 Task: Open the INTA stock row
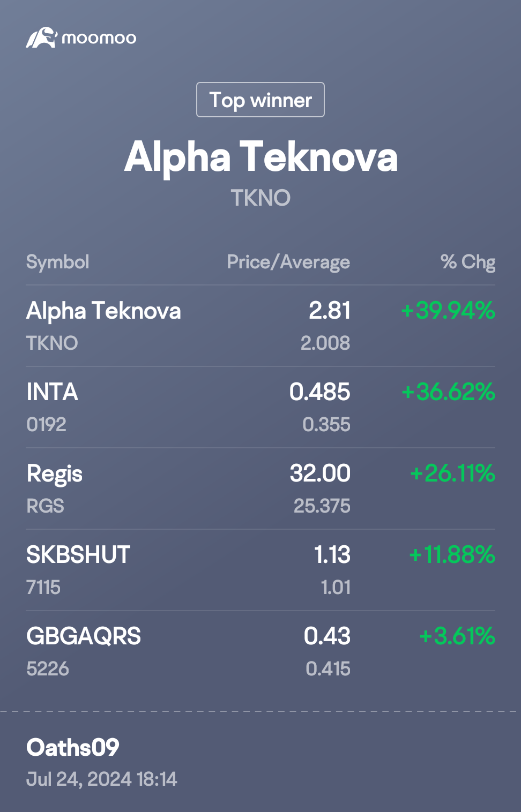click(x=260, y=407)
